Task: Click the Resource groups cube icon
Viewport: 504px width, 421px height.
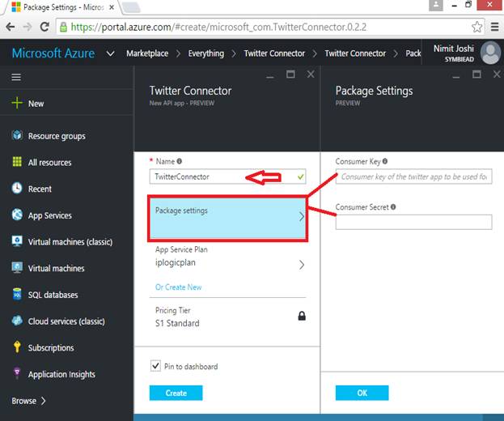Action: pos(17,135)
